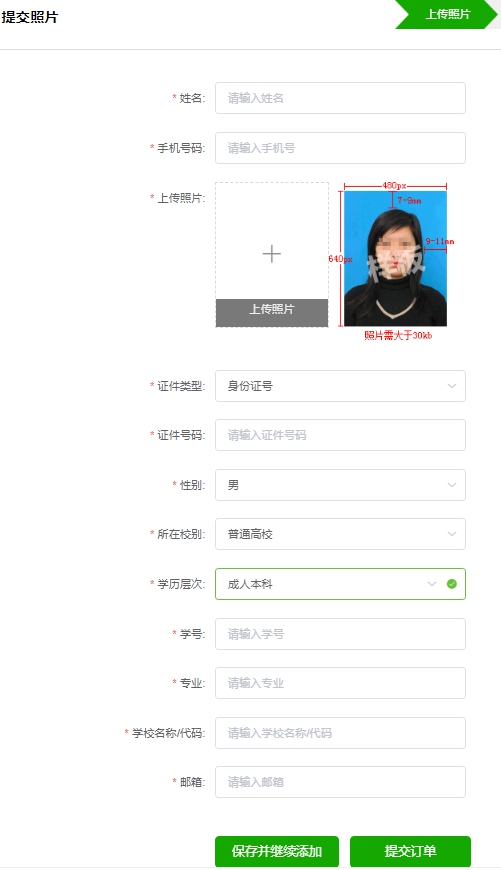Click the sample ID photo thumbnail

395,259
